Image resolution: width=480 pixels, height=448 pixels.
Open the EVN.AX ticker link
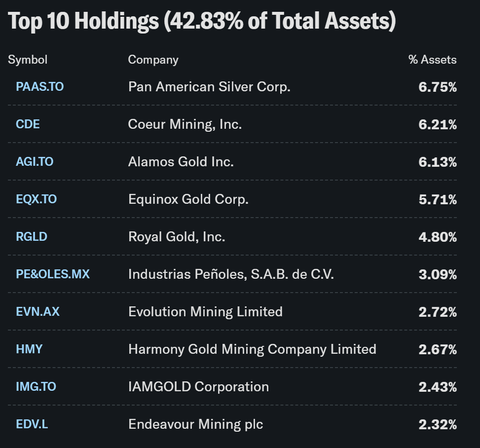tap(37, 312)
